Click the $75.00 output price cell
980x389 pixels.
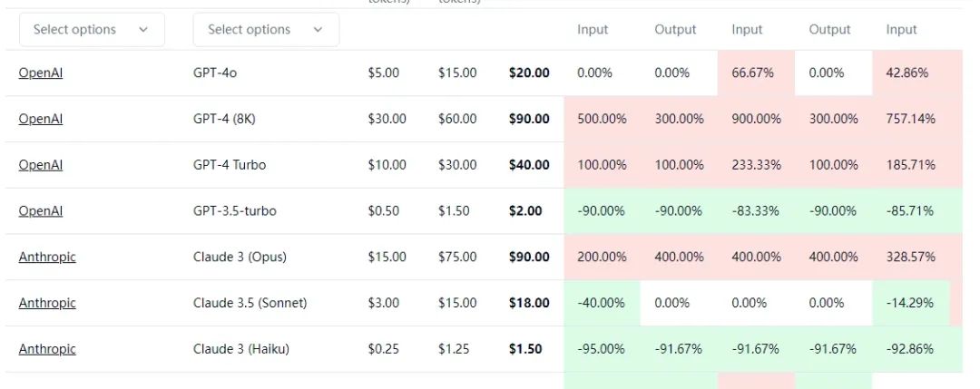pos(457,258)
